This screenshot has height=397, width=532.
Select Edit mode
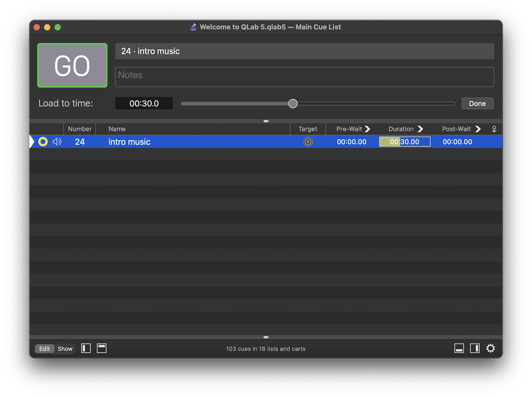[x=45, y=349]
